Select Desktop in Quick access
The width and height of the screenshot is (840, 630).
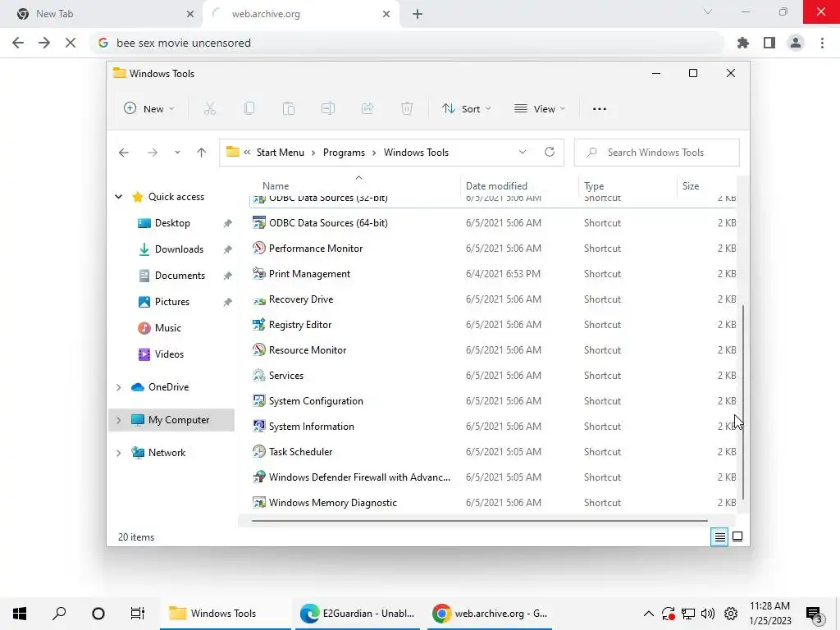(172, 223)
